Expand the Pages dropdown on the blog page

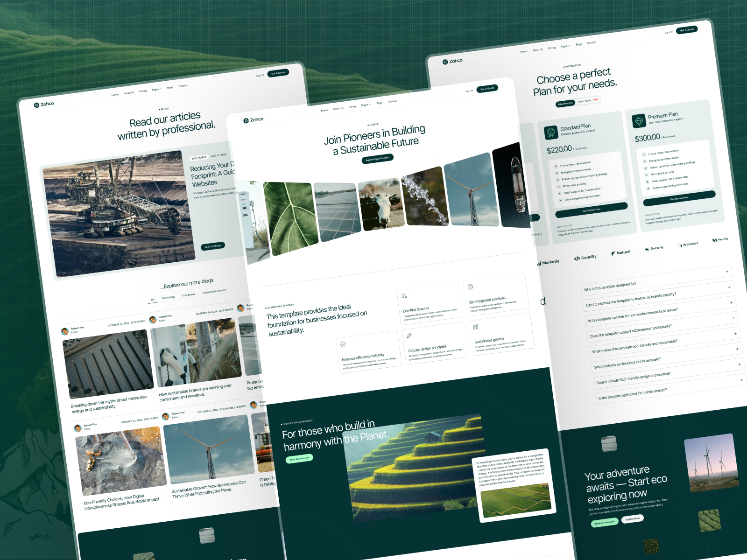(157, 89)
